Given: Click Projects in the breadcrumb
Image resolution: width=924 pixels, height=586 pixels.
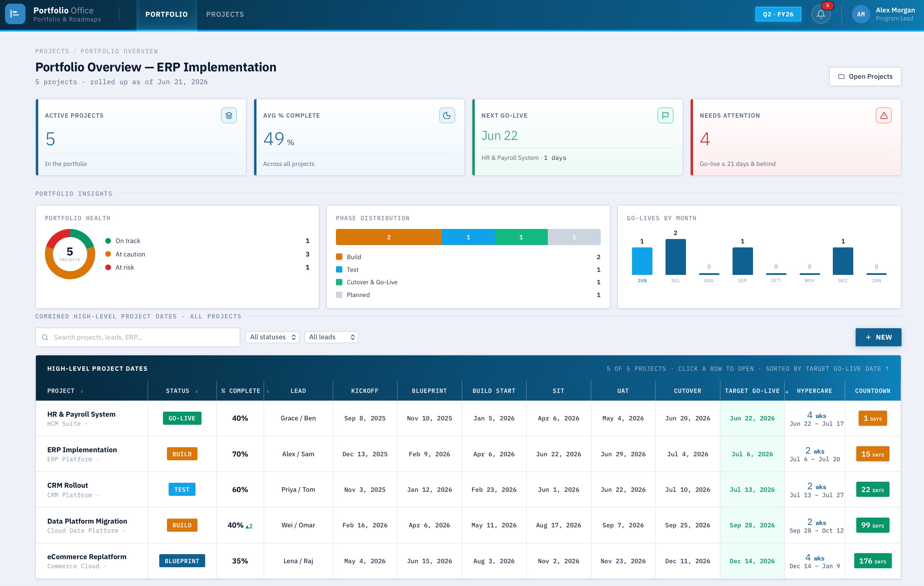Looking at the screenshot, I should pyautogui.click(x=52, y=51).
